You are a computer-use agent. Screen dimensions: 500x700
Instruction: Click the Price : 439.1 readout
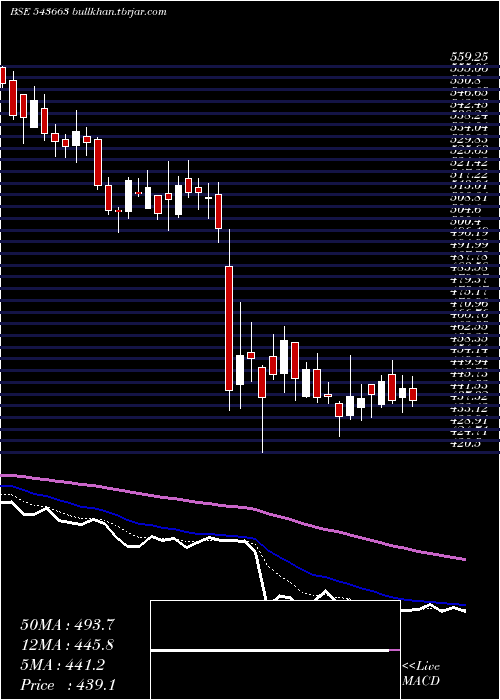pyautogui.click(x=67, y=685)
